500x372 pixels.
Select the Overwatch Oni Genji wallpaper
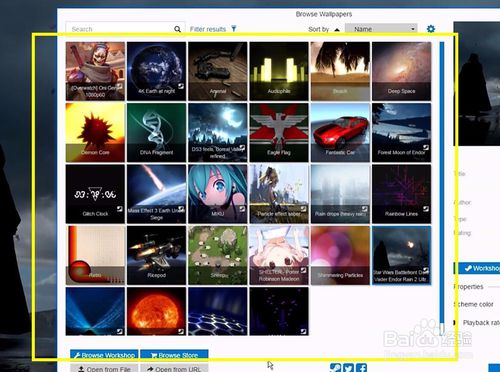pyautogui.click(x=95, y=71)
